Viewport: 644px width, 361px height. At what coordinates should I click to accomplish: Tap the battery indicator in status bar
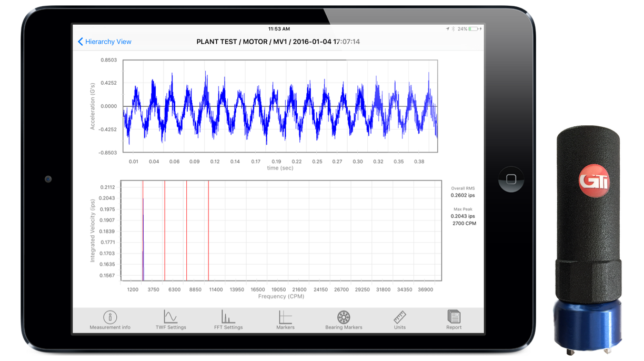pos(474,29)
